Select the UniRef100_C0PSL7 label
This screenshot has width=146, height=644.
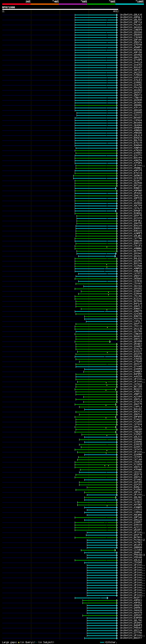(x=131, y=321)
